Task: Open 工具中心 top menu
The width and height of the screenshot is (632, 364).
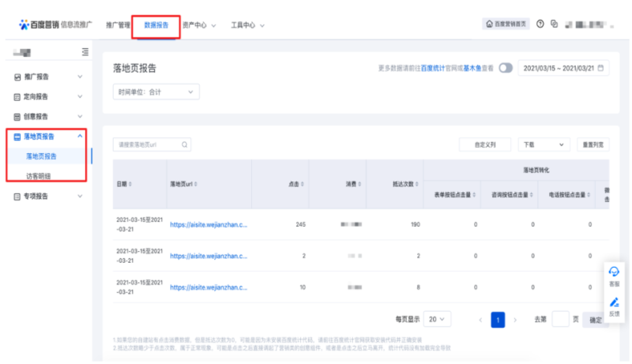Action: [247, 25]
